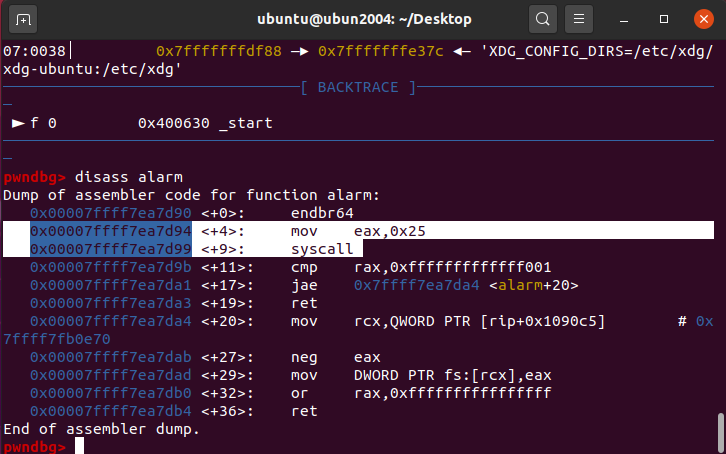Click the 0x400630 _start backtrace entry
This screenshot has height=454, width=726.
point(205,123)
